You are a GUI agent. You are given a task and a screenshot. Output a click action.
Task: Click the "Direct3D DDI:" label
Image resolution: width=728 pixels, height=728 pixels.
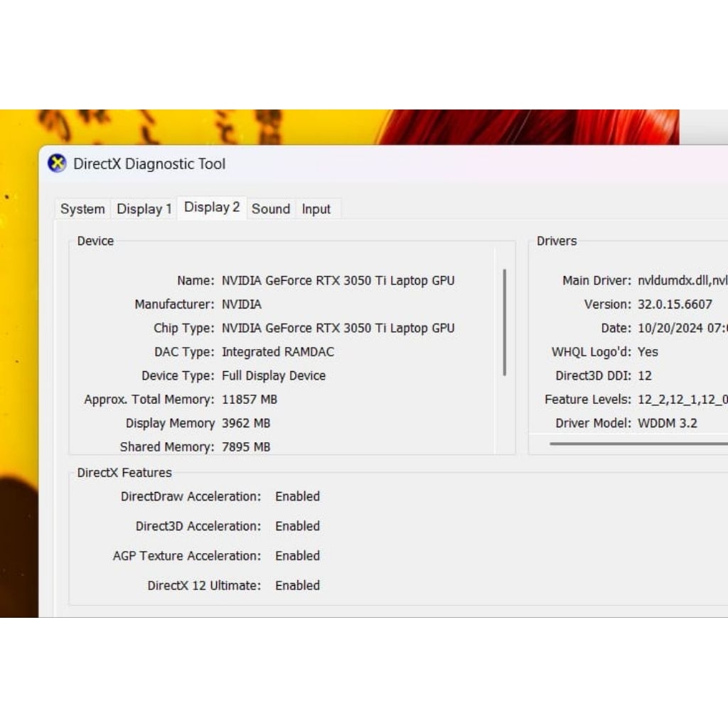pos(594,375)
